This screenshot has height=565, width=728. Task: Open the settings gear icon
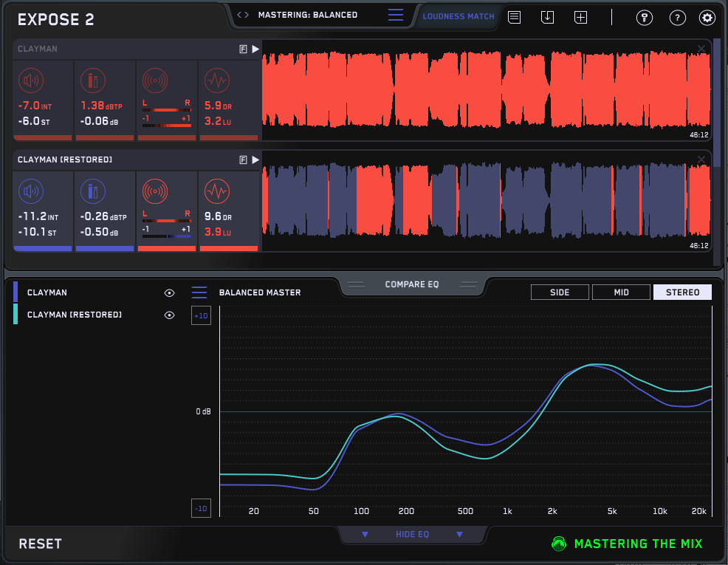point(707,18)
